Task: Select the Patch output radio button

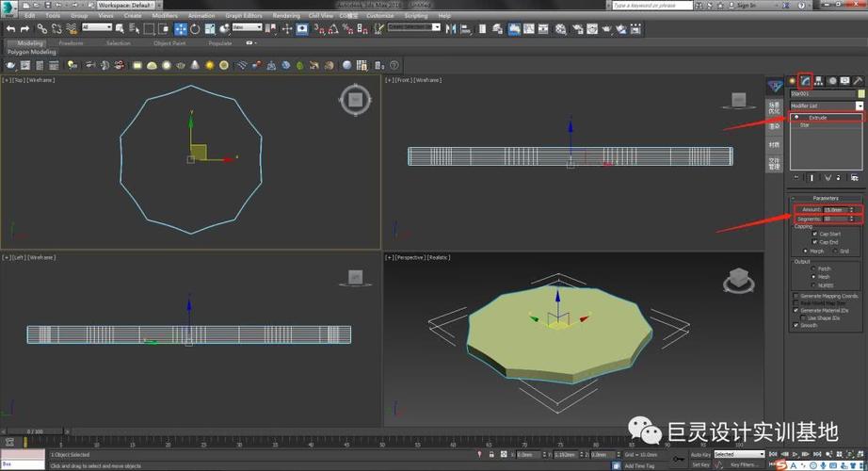Action: (x=814, y=268)
